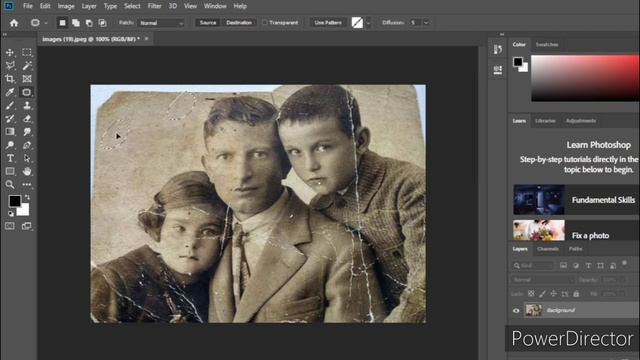Select the Hand tool
This screenshot has width=640, height=360.
coord(27,171)
